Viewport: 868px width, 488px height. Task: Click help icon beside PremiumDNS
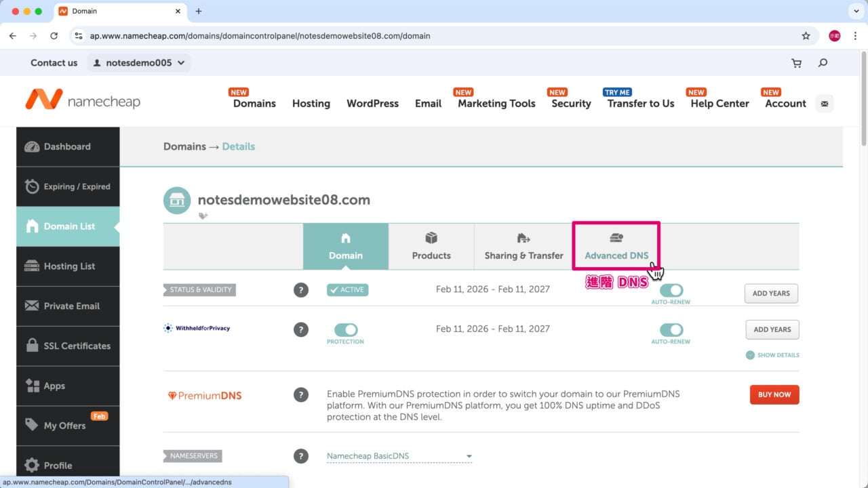pos(301,394)
